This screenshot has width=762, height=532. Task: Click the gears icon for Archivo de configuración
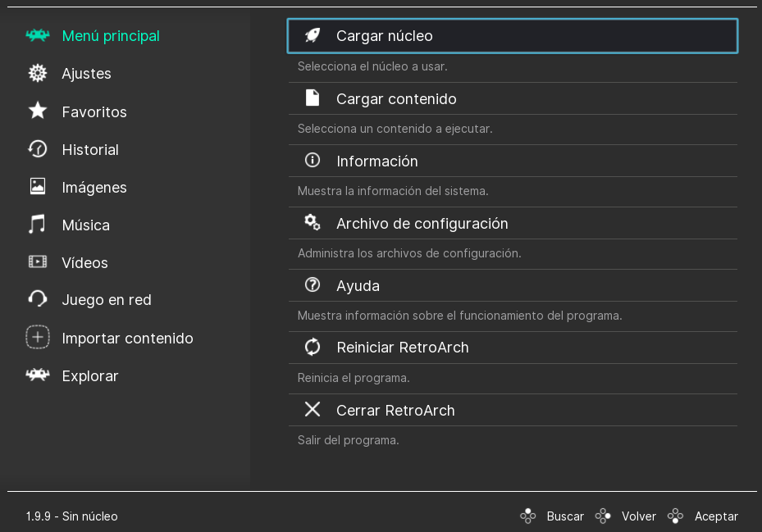(313, 223)
